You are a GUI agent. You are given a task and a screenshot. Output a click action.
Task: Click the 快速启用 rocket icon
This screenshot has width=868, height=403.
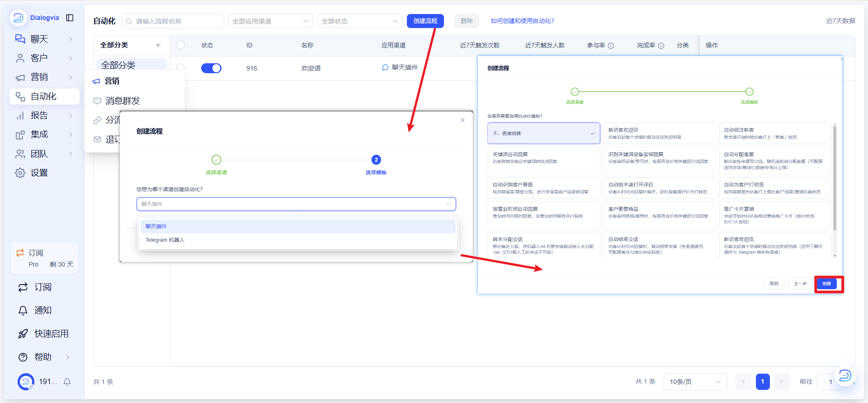pos(23,334)
